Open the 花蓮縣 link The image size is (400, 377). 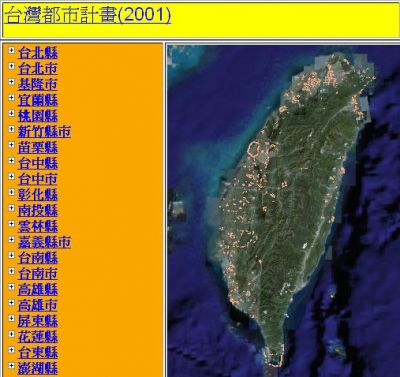38,337
